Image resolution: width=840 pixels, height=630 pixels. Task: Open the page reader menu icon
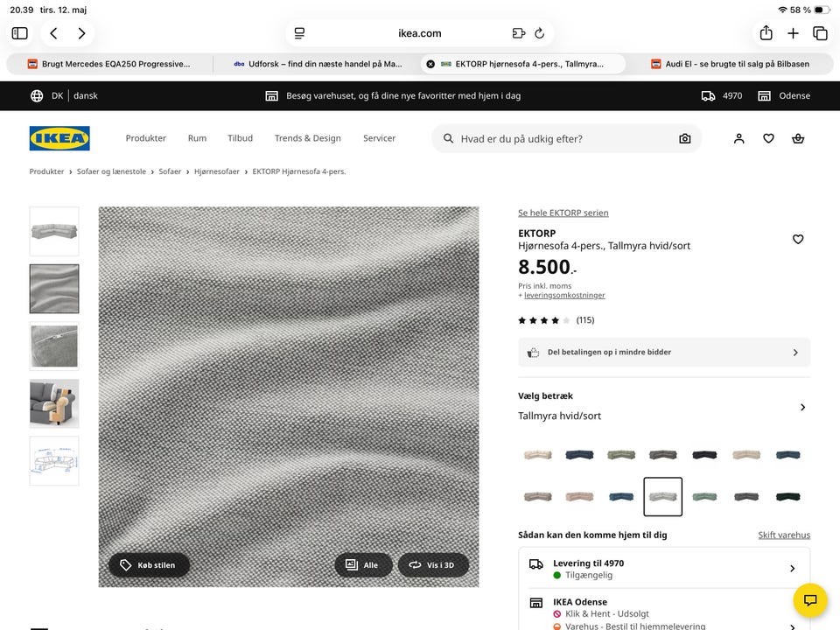click(299, 33)
